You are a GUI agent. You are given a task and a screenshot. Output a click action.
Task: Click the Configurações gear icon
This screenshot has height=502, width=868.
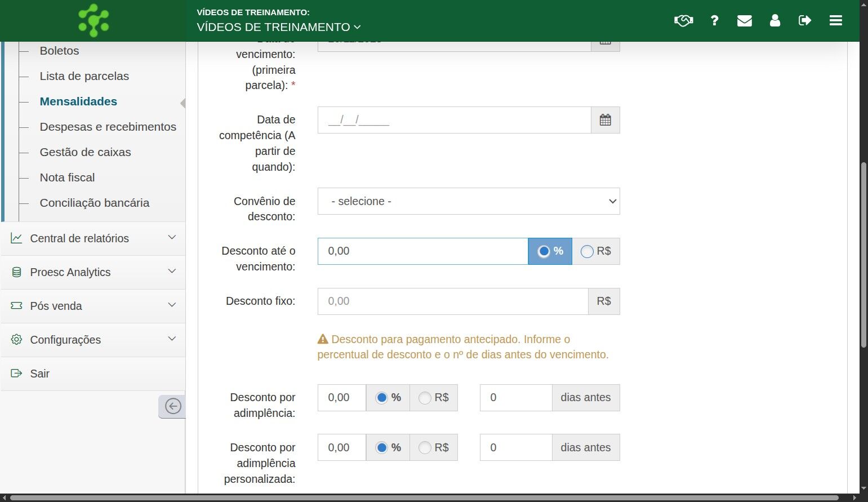pos(16,340)
